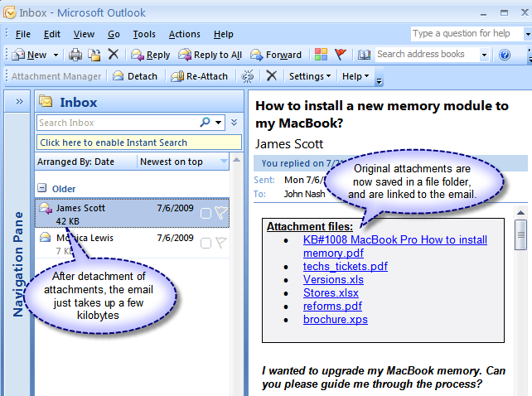Flag the Lewis 7/6/2009 email
The image size is (532, 396).
pos(221,243)
